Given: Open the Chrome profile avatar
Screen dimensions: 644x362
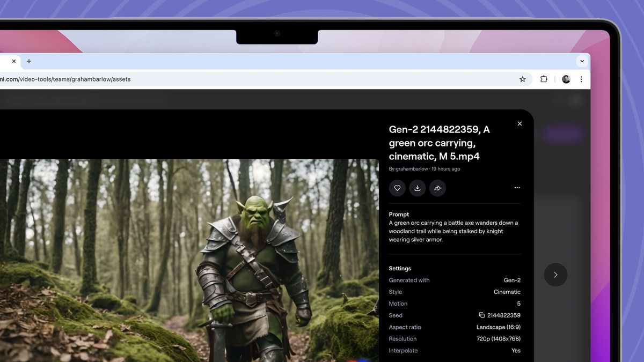Looking at the screenshot, I should click(x=566, y=79).
